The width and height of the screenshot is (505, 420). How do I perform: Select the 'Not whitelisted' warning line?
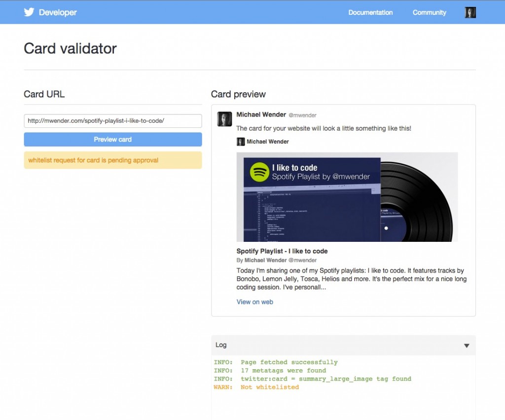pyautogui.click(x=256, y=387)
